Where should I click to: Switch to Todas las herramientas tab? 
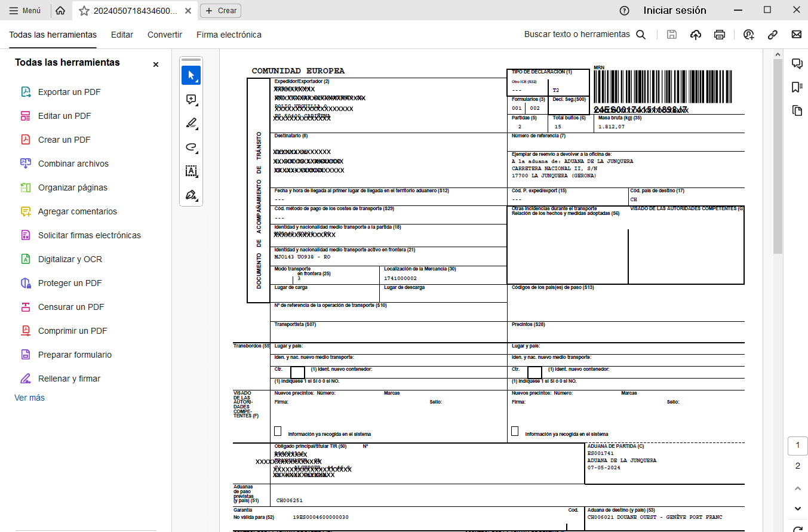[53, 35]
